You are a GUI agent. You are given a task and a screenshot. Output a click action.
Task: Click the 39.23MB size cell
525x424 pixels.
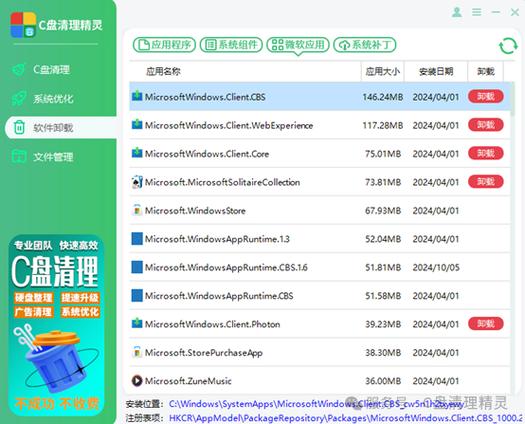(383, 324)
